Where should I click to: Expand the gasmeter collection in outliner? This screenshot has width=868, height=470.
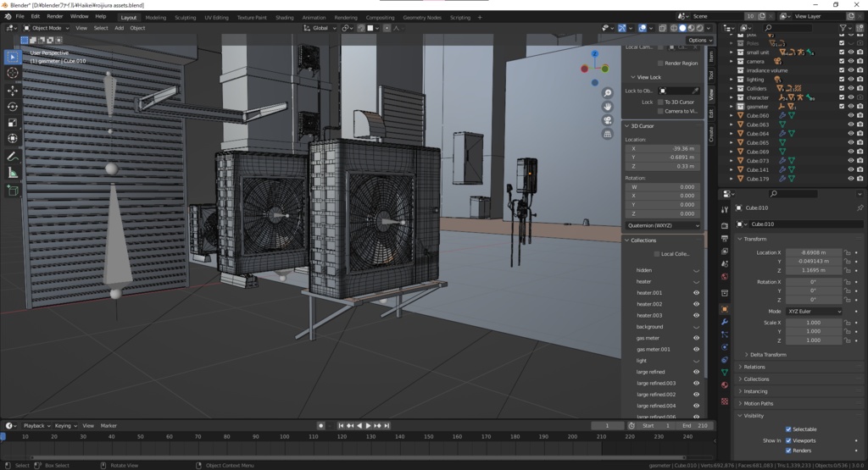pyautogui.click(x=732, y=106)
